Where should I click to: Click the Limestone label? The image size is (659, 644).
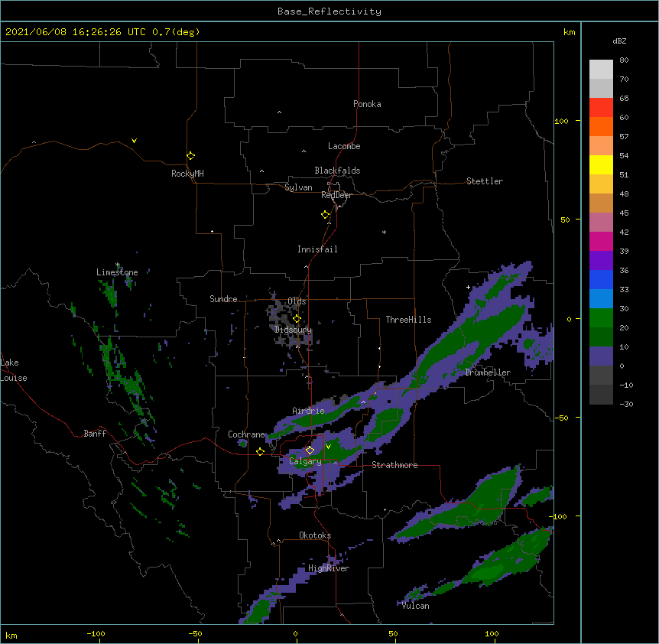tap(117, 272)
